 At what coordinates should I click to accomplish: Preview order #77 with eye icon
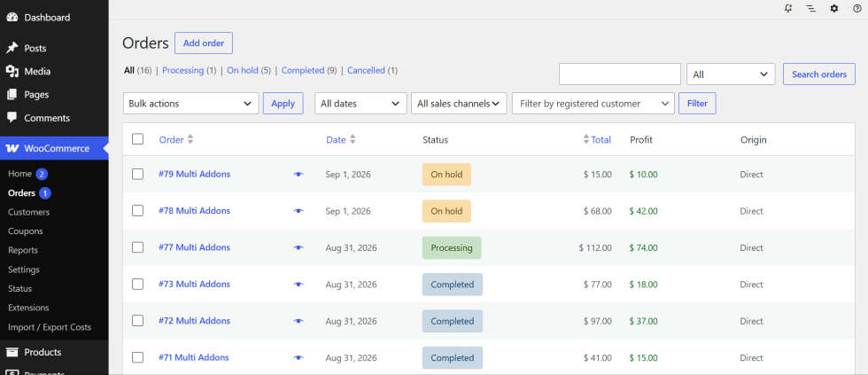point(298,247)
